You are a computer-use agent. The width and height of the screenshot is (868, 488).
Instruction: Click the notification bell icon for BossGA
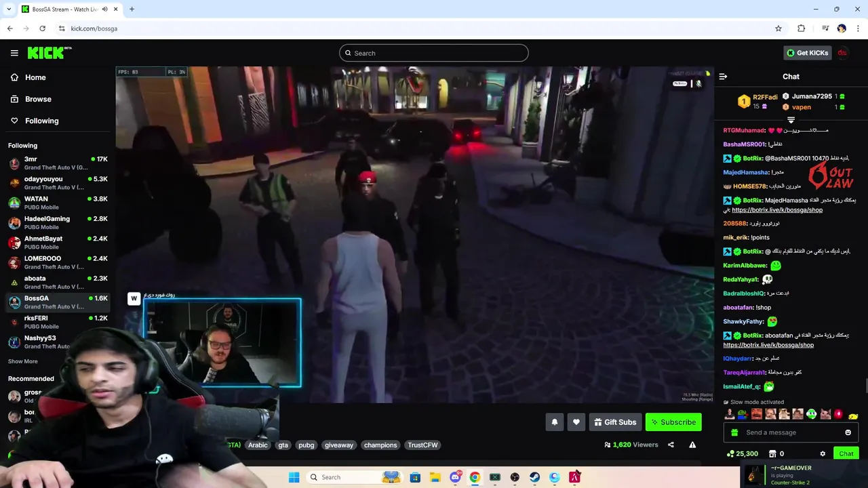coord(555,422)
